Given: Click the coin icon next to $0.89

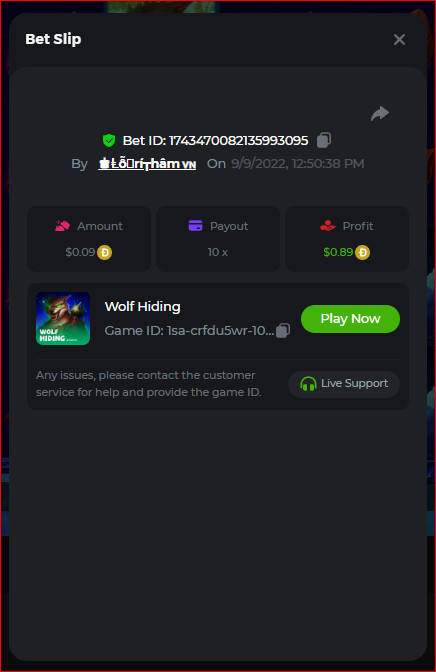Looking at the screenshot, I should click(x=362, y=252).
